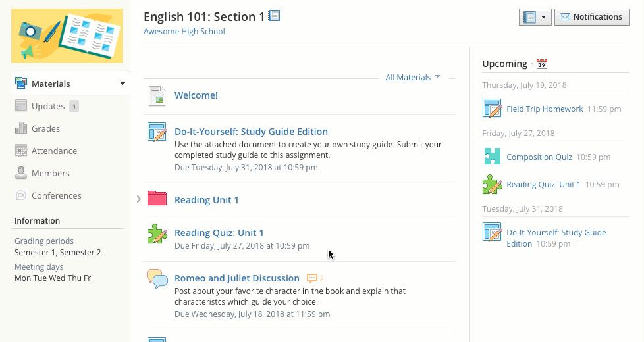Click the Composition Quiz puzzle icon in Upcoming
Viewport: 644px width, 342px height.
pos(492,157)
